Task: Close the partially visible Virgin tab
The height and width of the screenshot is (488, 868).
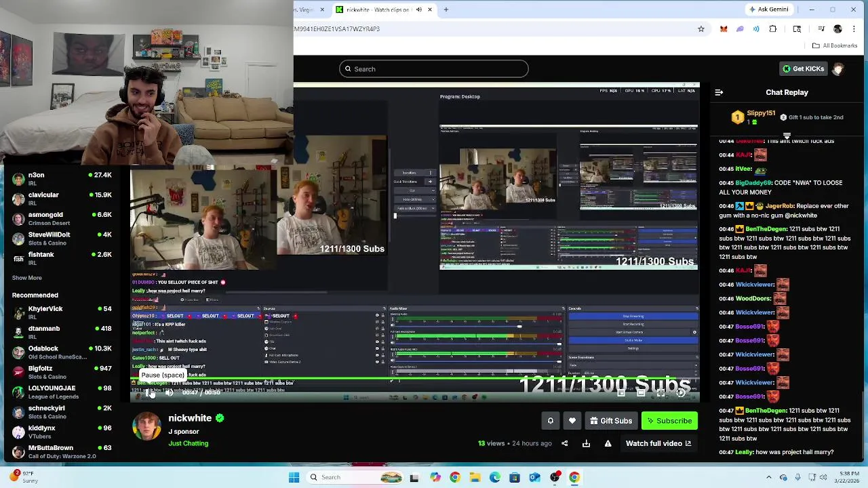Action: [322, 9]
